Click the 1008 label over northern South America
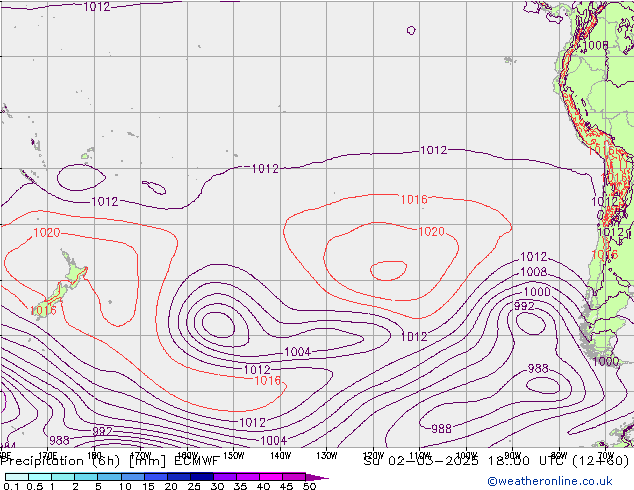Image resolution: width=634 pixels, height=490 pixels. tap(595, 45)
